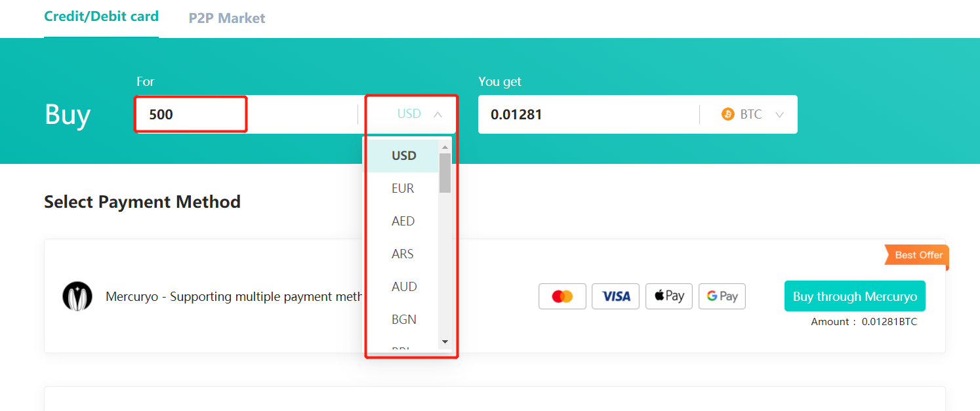This screenshot has height=411, width=980.
Task: Click the BTC bitcoin coin icon
Action: pyautogui.click(x=727, y=113)
